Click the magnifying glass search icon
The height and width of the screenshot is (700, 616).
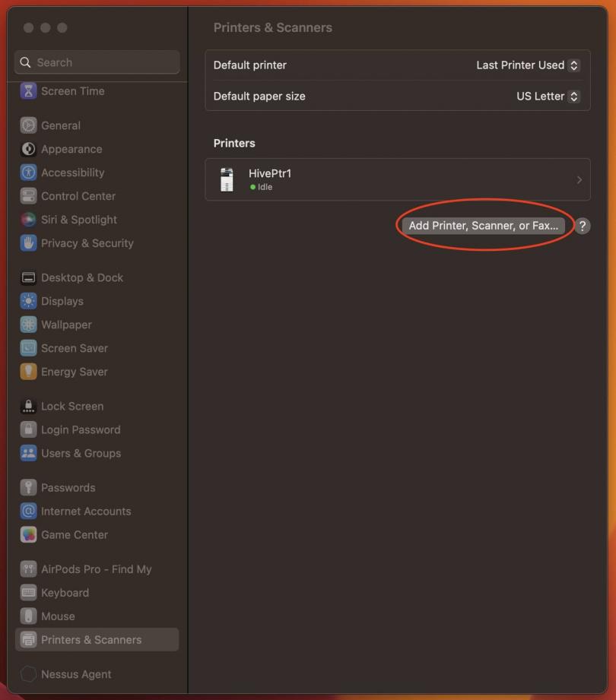(25, 62)
